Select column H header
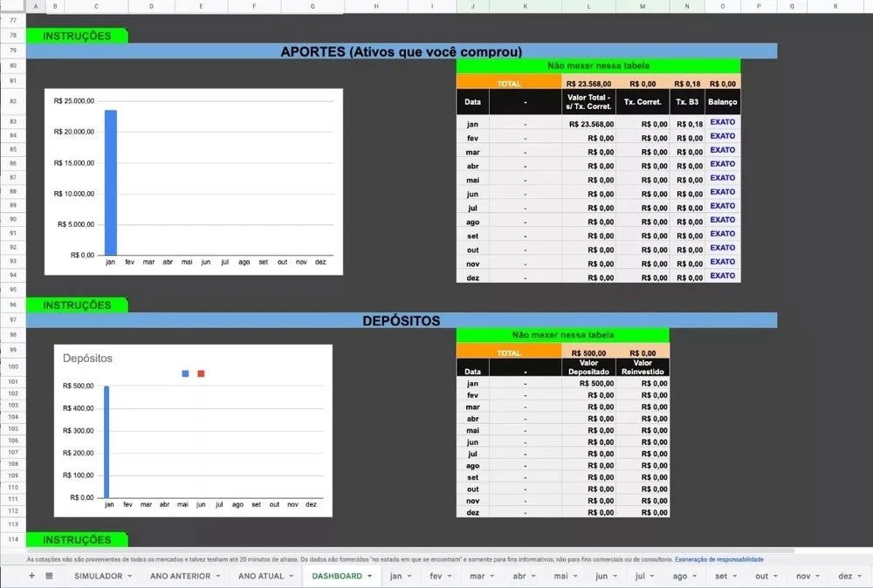 click(x=376, y=6)
